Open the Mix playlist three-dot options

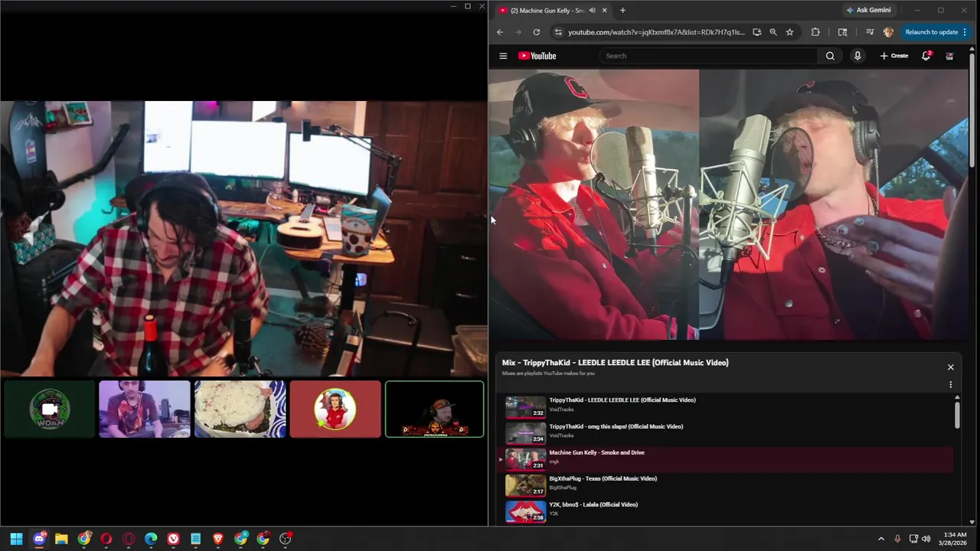point(950,385)
